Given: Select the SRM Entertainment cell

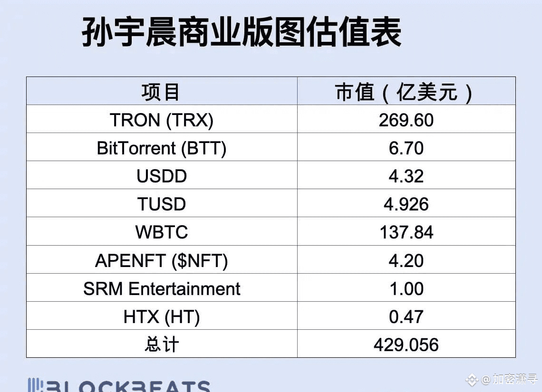Looking at the screenshot, I should tap(161, 288).
